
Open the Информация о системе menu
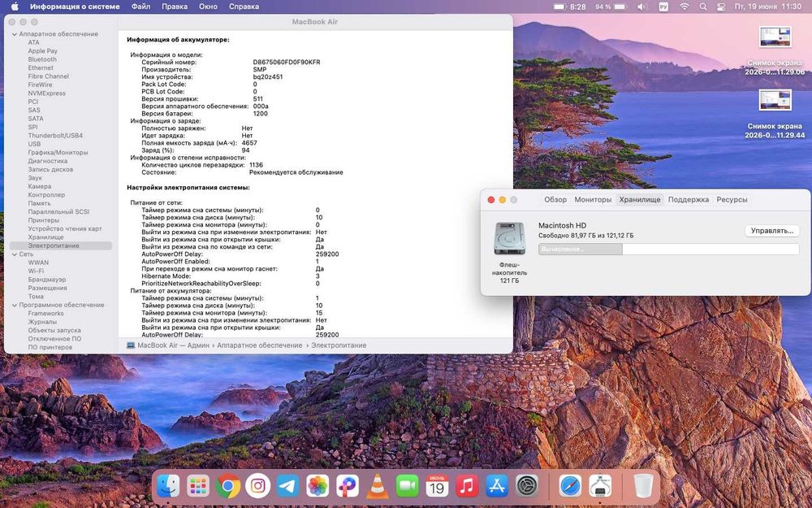(75, 7)
